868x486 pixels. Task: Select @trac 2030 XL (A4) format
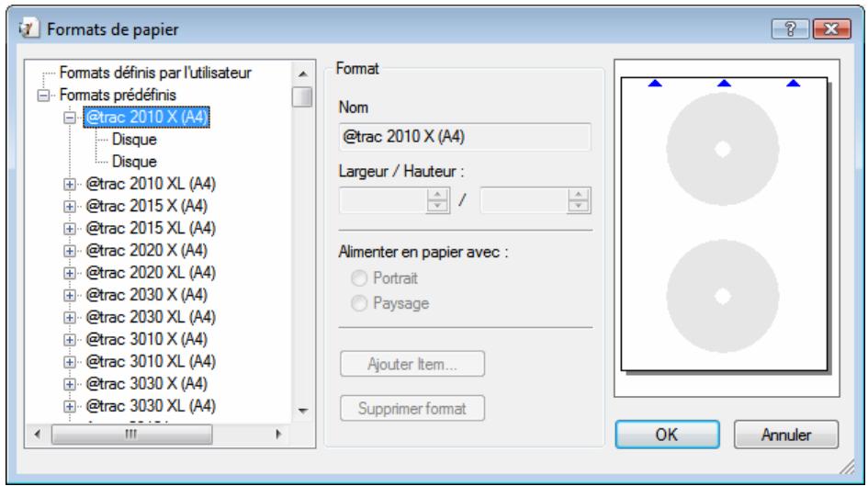point(151,317)
